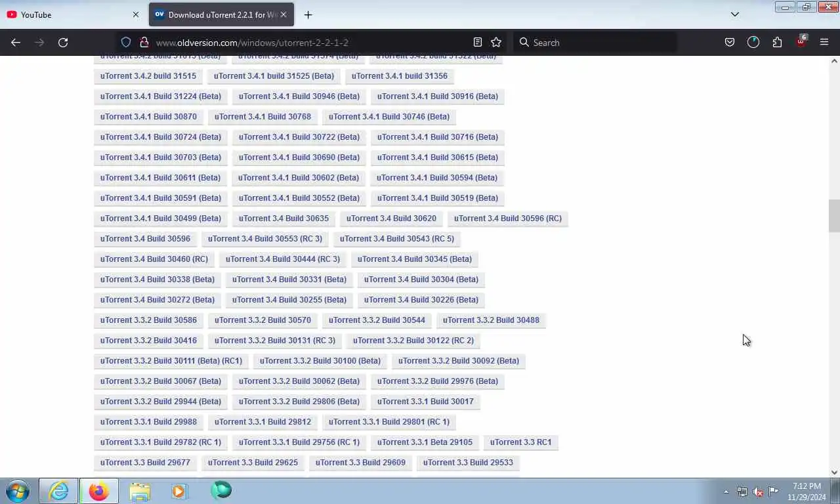Open uTorrent 3.4.1 Build 31224 (Beta)

coord(161,96)
